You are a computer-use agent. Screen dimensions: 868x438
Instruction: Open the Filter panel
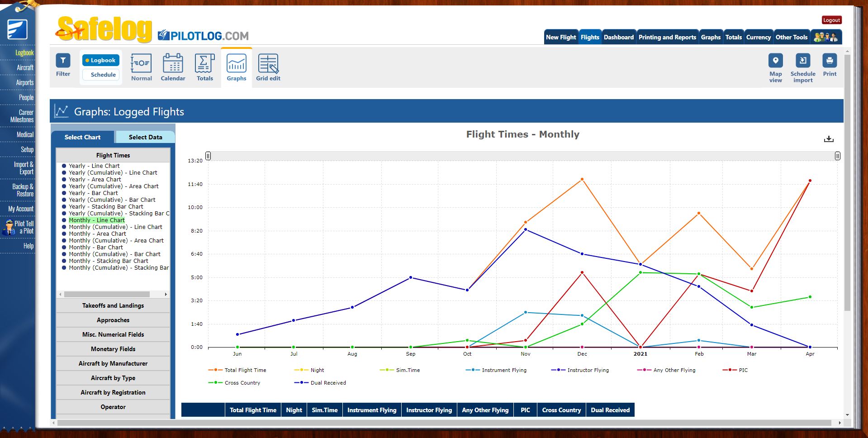click(x=63, y=66)
